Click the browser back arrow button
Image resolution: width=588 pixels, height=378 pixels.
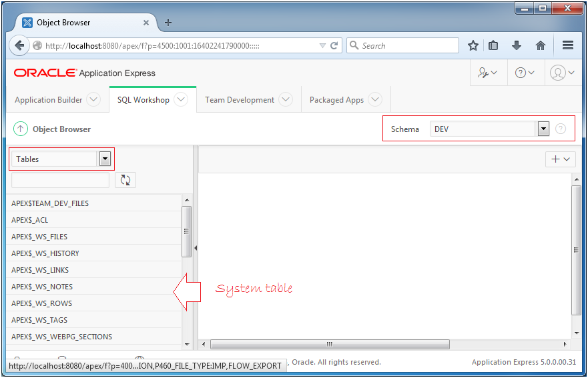point(19,46)
